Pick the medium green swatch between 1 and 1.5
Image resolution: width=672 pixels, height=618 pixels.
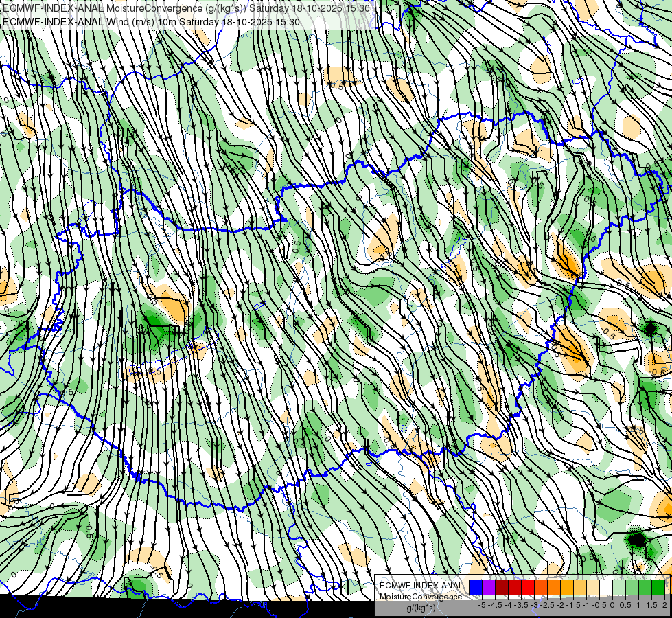point(645,587)
